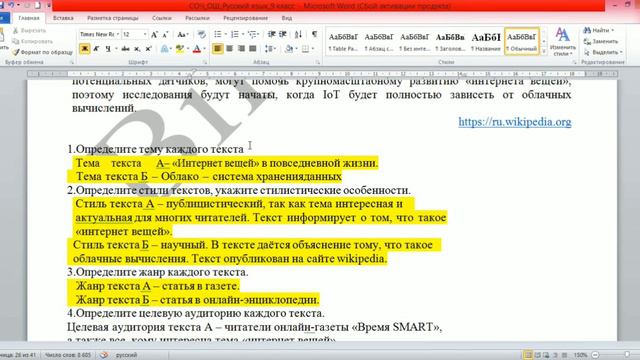Apply the Без интервала style
The width and height of the screenshot is (640, 360).
pos(414,41)
